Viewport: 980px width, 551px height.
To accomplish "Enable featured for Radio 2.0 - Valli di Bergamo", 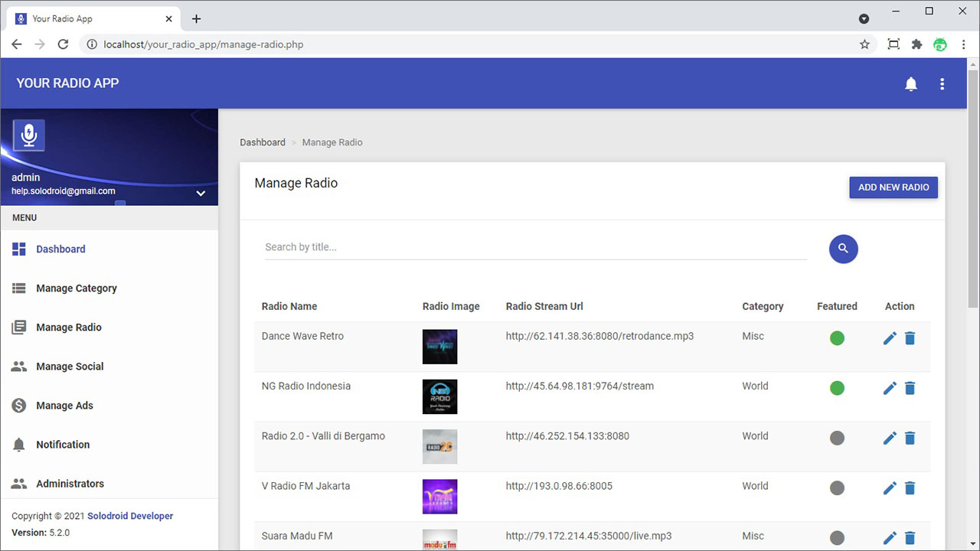I will [x=837, y=438].
